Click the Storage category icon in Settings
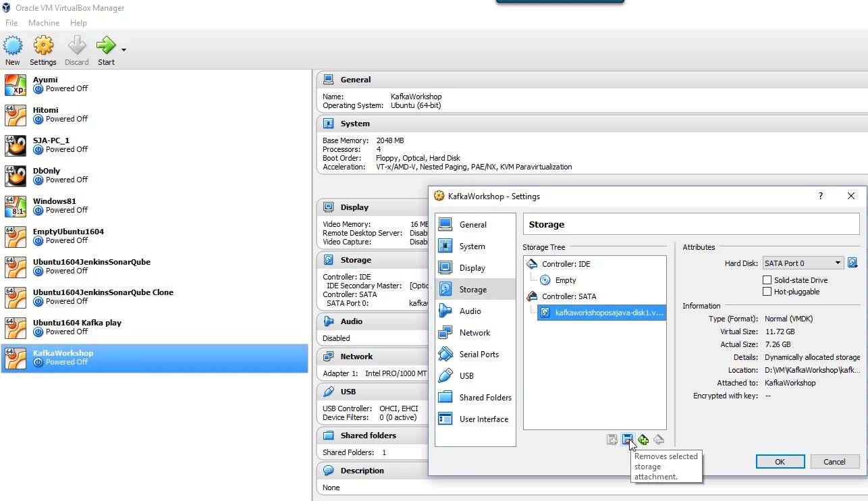This screenshot has height=501, width=868. pyautogui.click(x=445, y=289)
